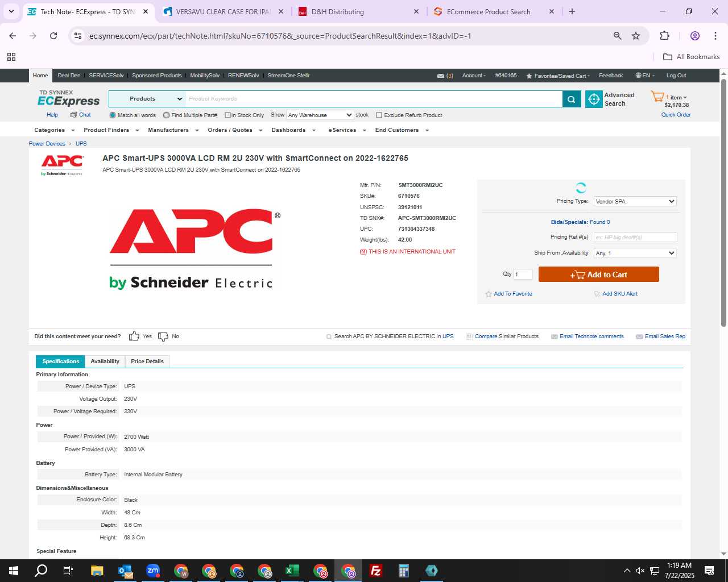Expand the Dashboards menu
The width and height of the screenshot is (728, 582).
tap(293, 130)
